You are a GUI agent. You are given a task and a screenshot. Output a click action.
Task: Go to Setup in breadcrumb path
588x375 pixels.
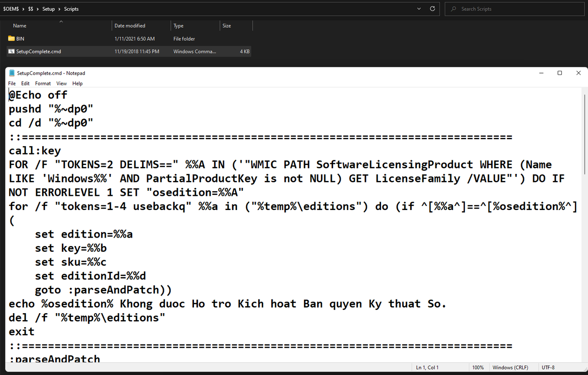pyautogui.click(x=48, y=9)
